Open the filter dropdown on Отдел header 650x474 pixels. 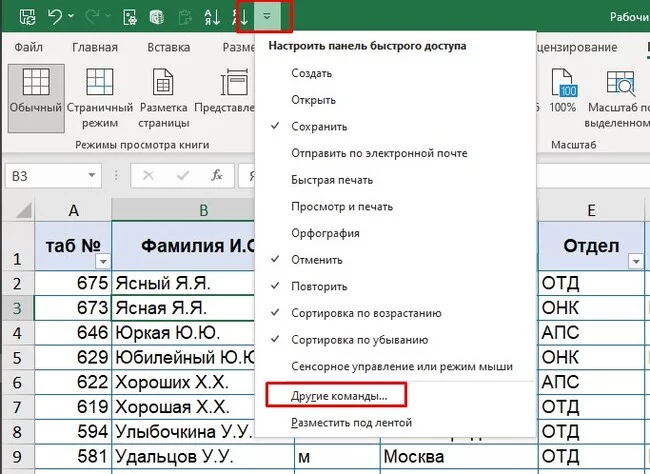tap(635, 261)
